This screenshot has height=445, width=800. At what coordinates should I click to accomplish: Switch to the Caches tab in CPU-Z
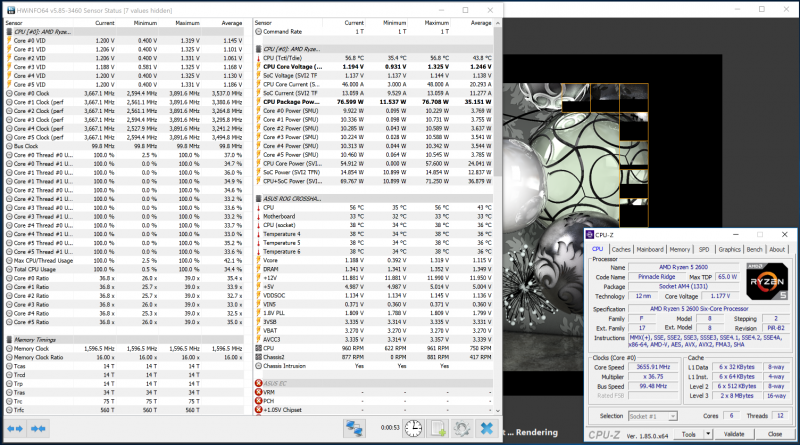click(x=621, y=249)
